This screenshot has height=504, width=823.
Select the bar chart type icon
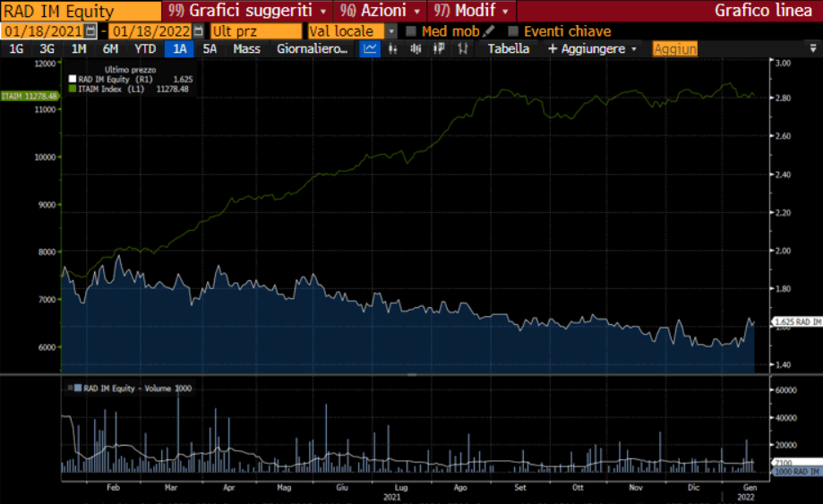392,48
